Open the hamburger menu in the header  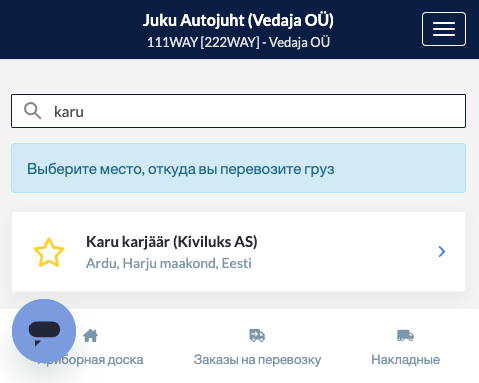tap(444, 29)
